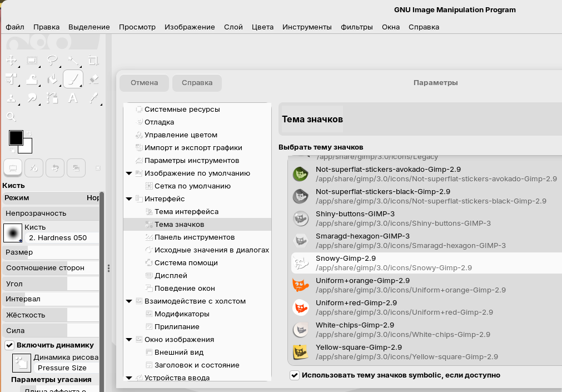Click the Справка dialog button
This screenshot has height=392, width=562.
[197, 83]
